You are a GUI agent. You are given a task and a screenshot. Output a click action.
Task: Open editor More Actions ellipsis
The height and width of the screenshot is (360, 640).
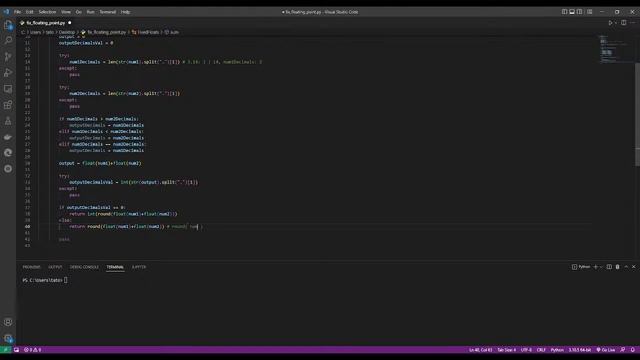click(x=632, y=23)
